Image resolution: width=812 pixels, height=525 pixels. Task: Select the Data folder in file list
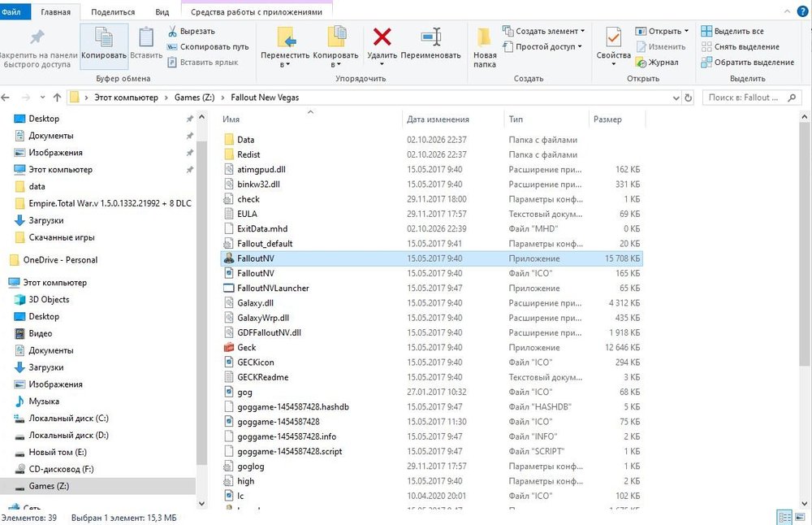[245, 140]
